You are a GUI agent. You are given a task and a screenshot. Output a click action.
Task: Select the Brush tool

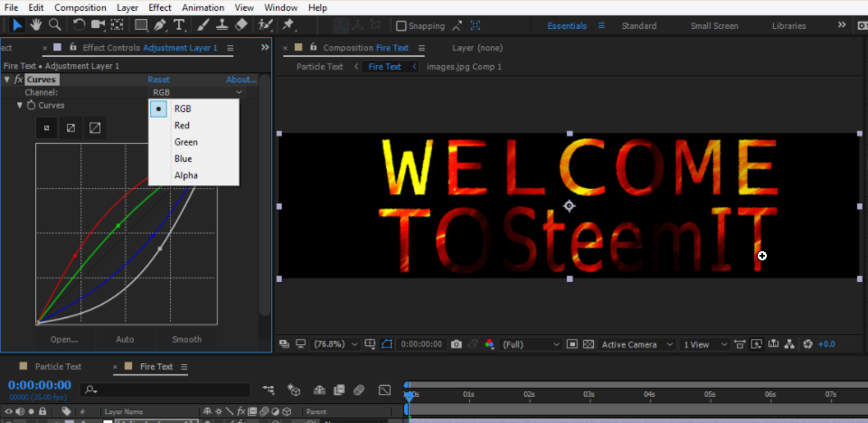[203, 25]
